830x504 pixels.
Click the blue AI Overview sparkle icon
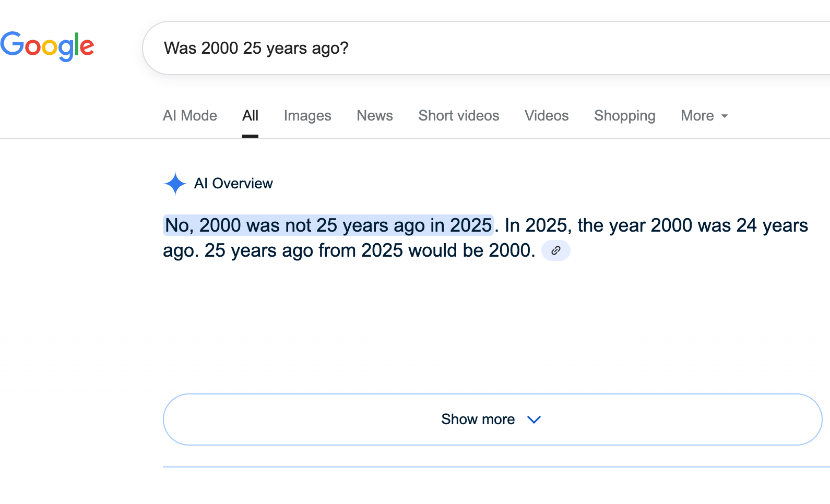pos(175,184)
